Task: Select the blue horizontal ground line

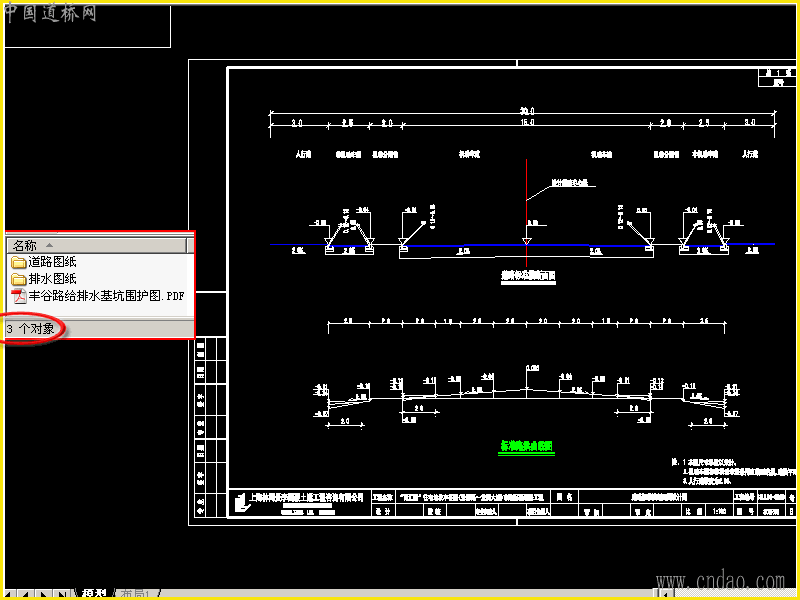Action: (522, 245)
